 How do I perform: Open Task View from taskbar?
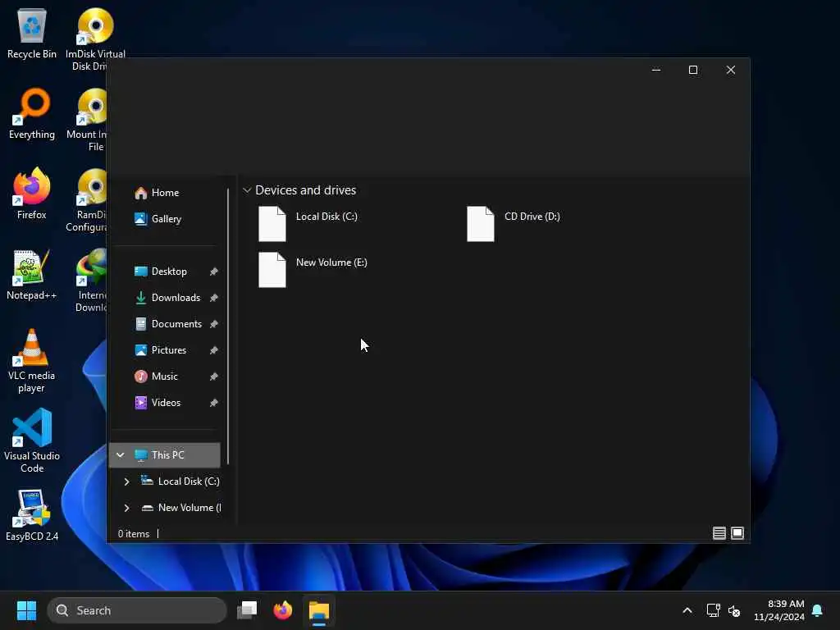coord(247,610)
